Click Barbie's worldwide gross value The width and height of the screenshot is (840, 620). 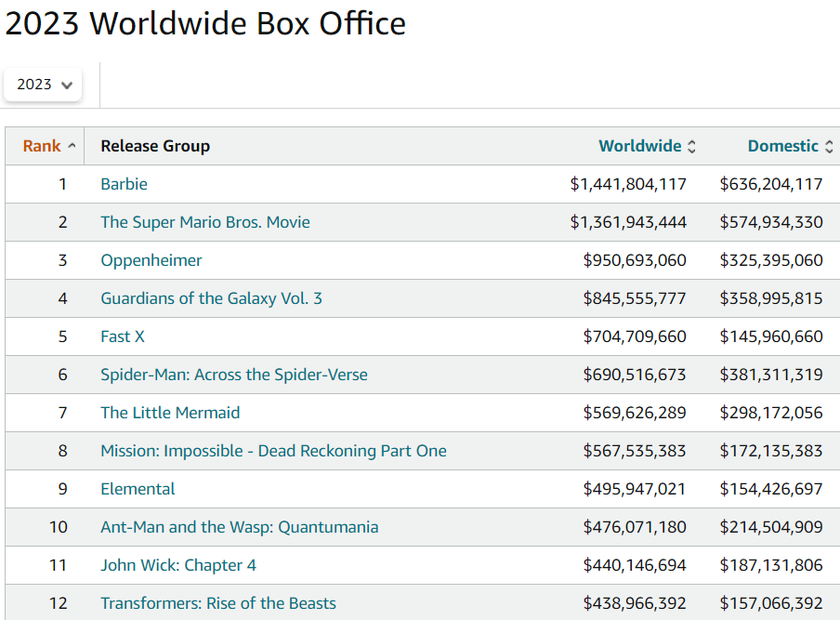coord(628,184)
